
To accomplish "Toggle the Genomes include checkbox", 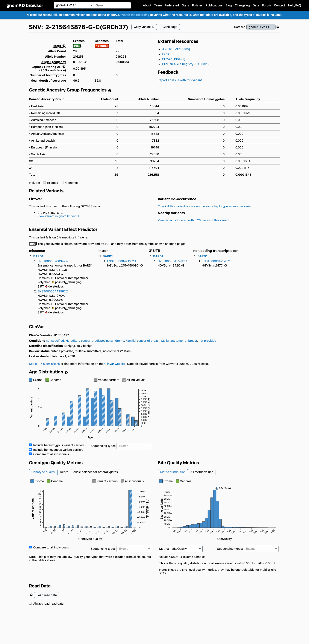I will (x=62, y=183).
